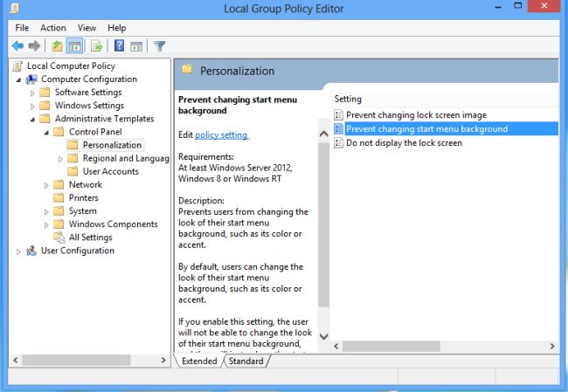The height and width of the screenshot is (392, 568).
Task: Select Do not display the lock screen setting
Action: [x=404, y=142]
